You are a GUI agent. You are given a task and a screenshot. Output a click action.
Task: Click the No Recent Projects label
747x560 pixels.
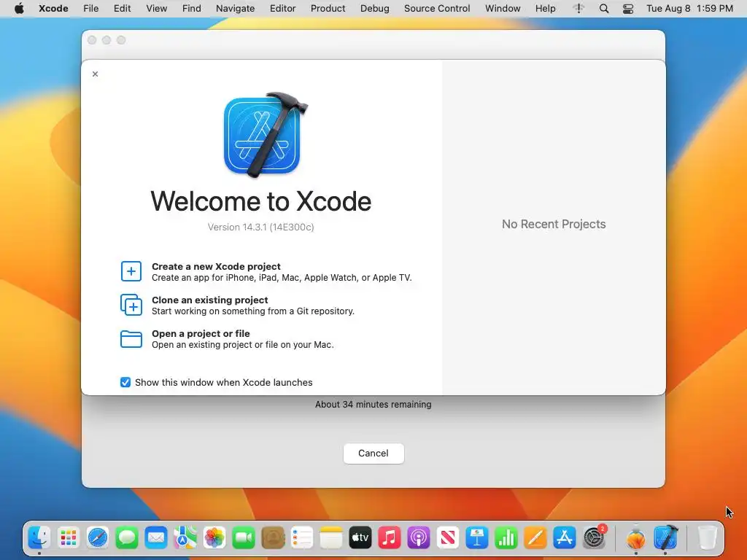click(554, 225)
